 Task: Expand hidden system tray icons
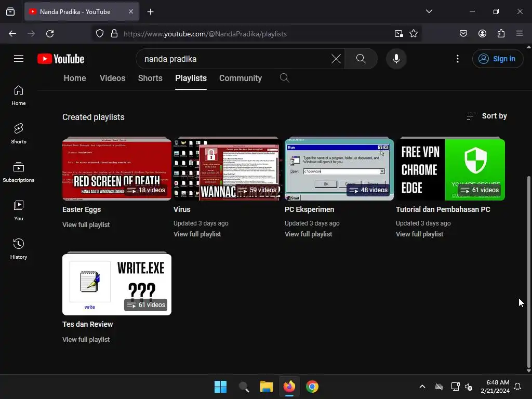[x=422, y=387]
